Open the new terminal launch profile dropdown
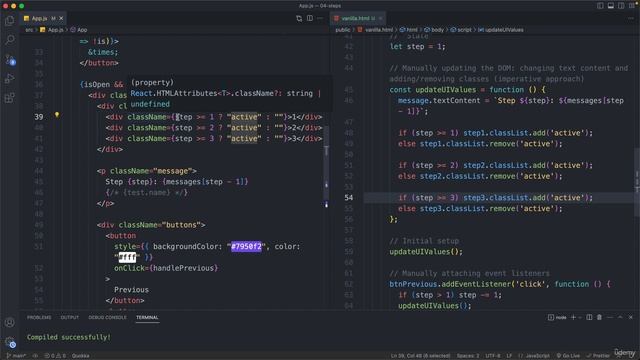Image resolution: width=640 pixels, height=360 pixels. [x=580, y=317]
